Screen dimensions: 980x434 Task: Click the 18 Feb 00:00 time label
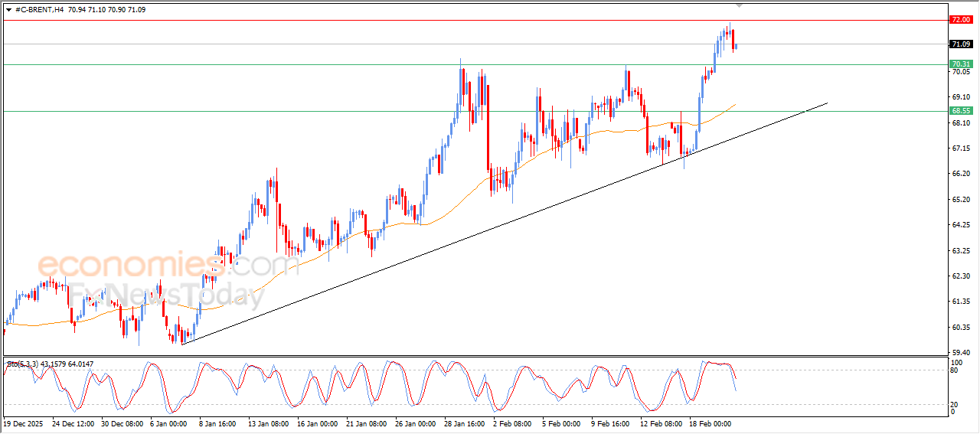[710, 423]
